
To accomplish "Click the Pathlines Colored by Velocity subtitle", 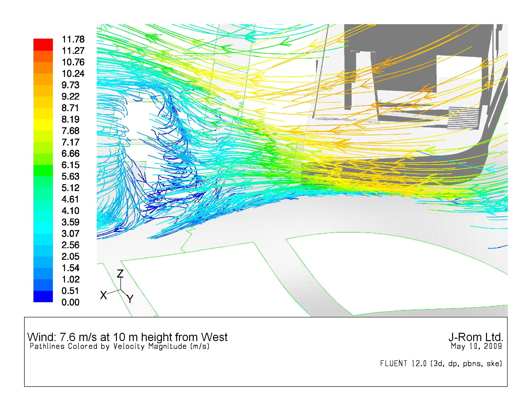I will (119, 346).
